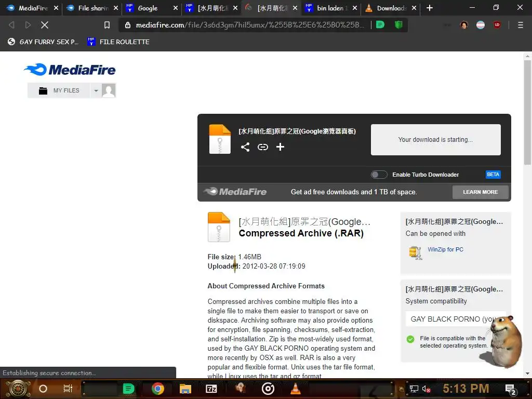The image size is (532, 399).
Task: Click the user avatar next to My Files
Action: pos(109,90)
